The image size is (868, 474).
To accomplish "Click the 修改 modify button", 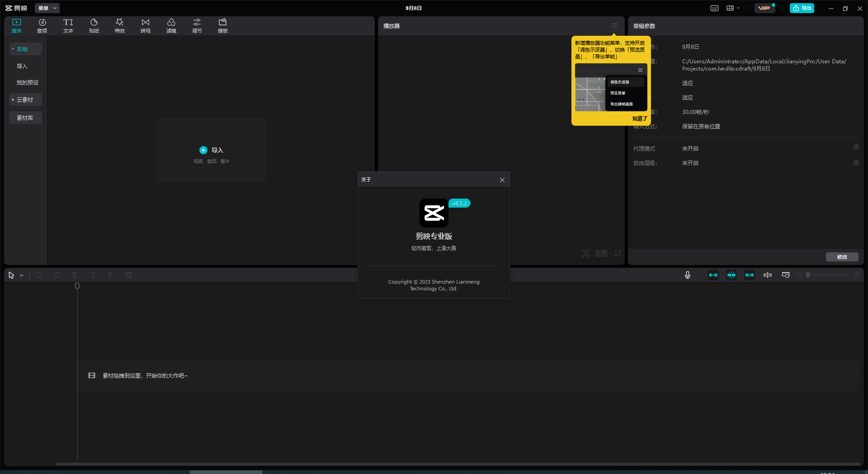I will pos(842,257).
